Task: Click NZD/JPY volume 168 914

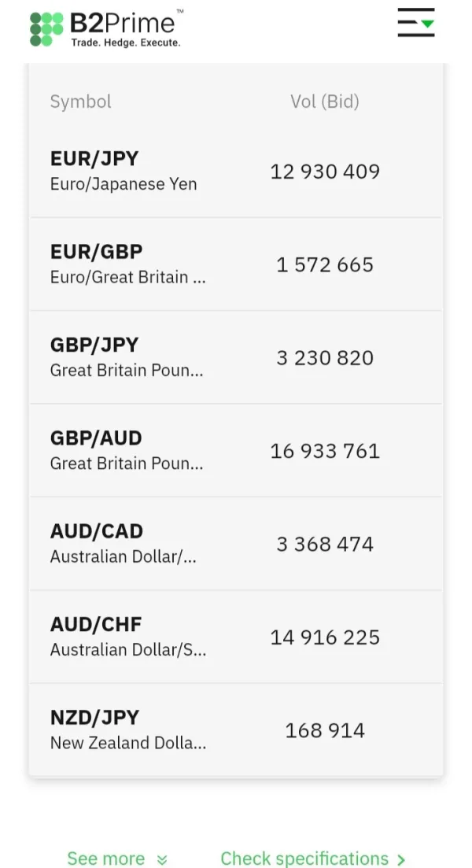Action: pyautogui.click(x=325, y=730)
